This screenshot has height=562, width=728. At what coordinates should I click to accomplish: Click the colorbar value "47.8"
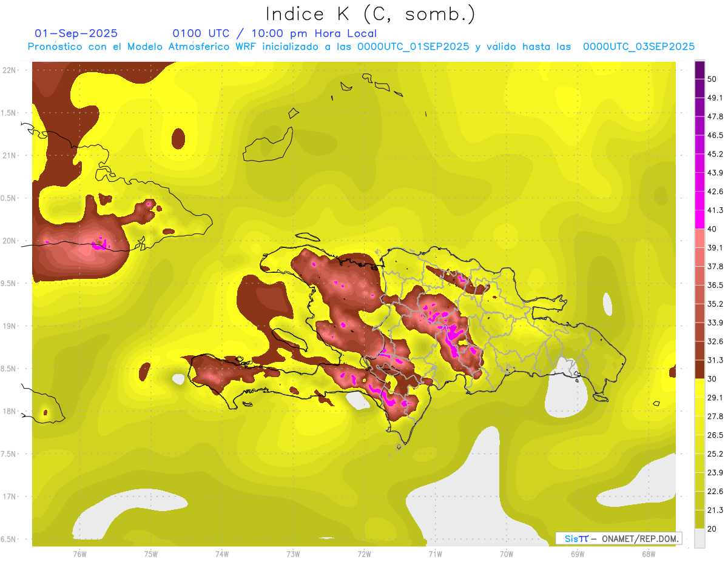[715, 116]
